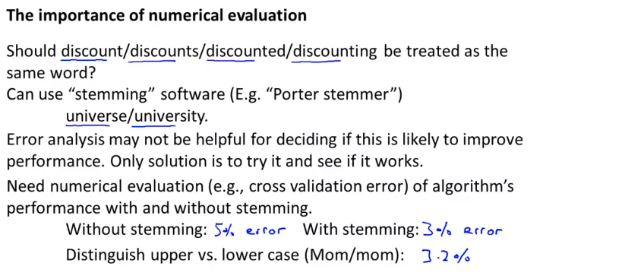644x279 pixels.
Task: Click the words 'same word?'
Action: pyautogui.click(x=52, y=73)
